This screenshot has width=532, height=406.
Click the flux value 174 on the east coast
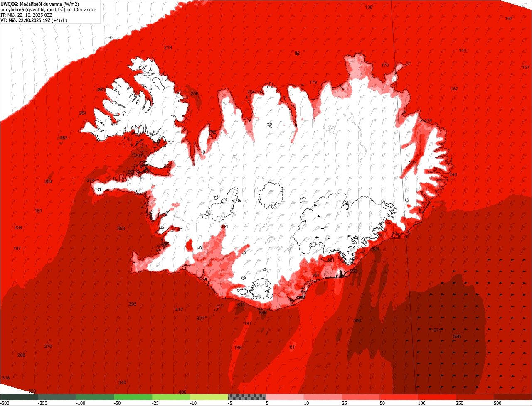[428, 120]
